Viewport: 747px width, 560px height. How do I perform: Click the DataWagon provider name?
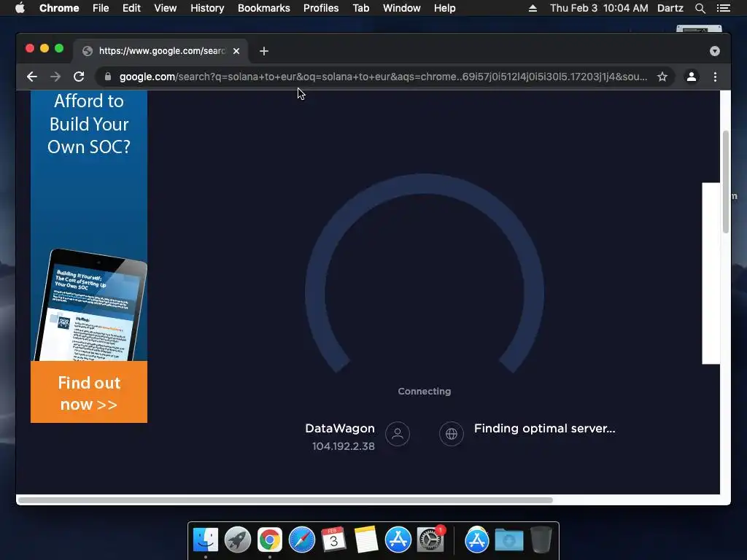coord(340,428)
